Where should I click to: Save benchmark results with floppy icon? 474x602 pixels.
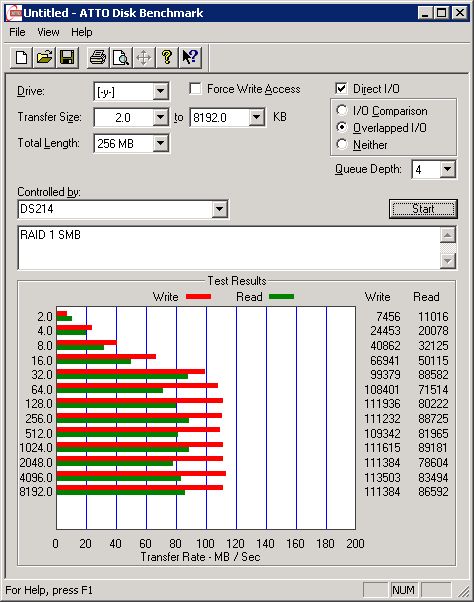click(67, 58)
